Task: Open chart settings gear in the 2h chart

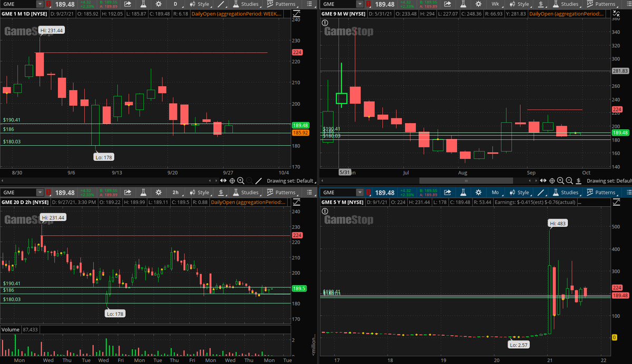Action: [158, 193]
